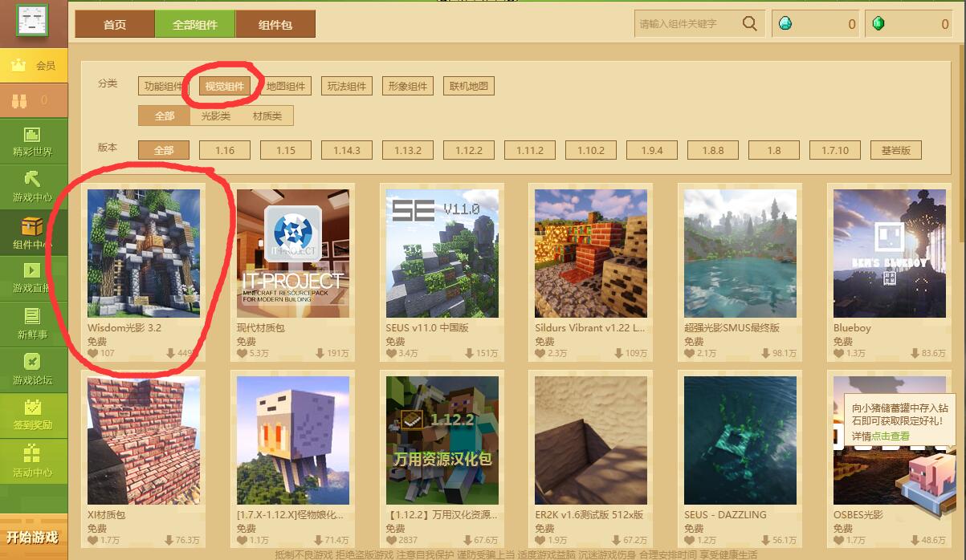966x560 pixels.
Task: Open the SEUS v11.0 中国版 thumbnail
Action: 442,254
